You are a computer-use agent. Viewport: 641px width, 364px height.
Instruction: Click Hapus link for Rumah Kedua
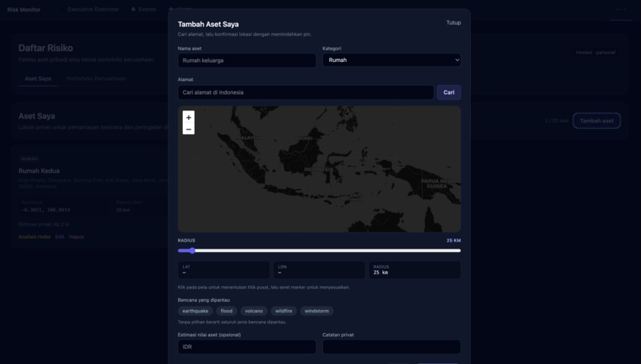[76, 237]
